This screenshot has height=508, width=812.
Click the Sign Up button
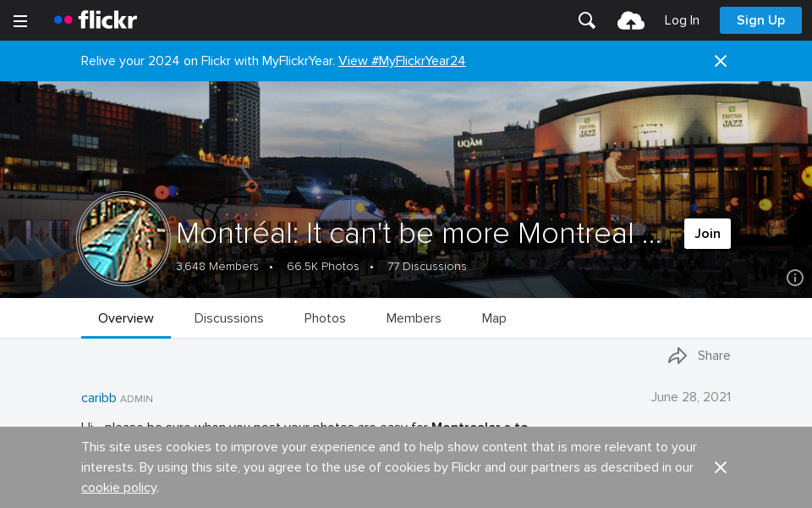tap(760, 19)
